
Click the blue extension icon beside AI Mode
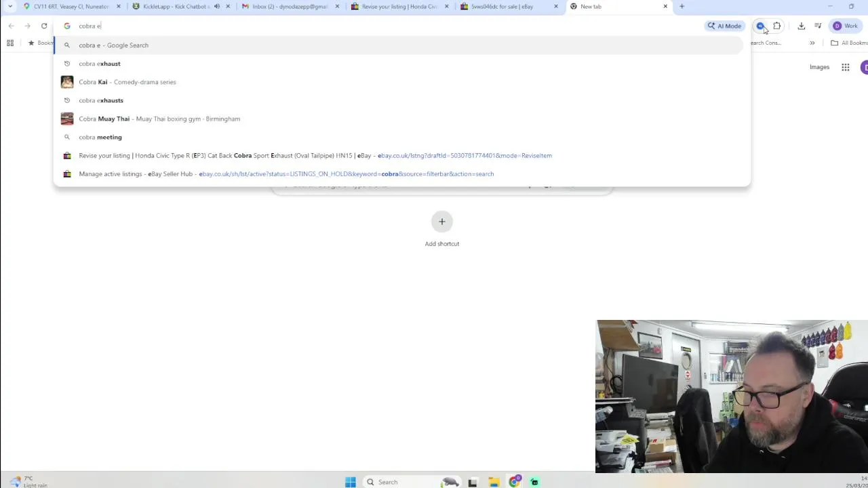point(760,26)
